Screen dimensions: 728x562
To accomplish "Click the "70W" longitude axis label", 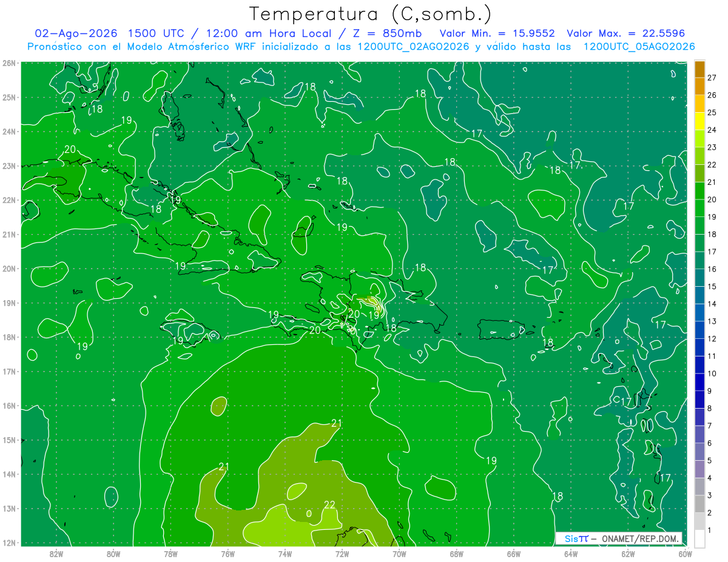I will (x=399, y=554).
